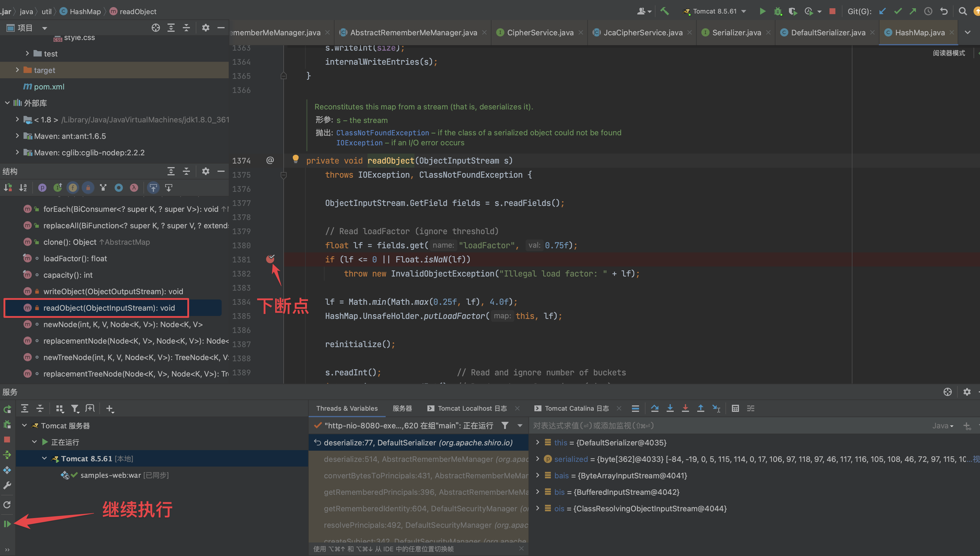Collapse the 正在运行 node in Services
This screenshot has height=556, width=980.
coord(34,442)
